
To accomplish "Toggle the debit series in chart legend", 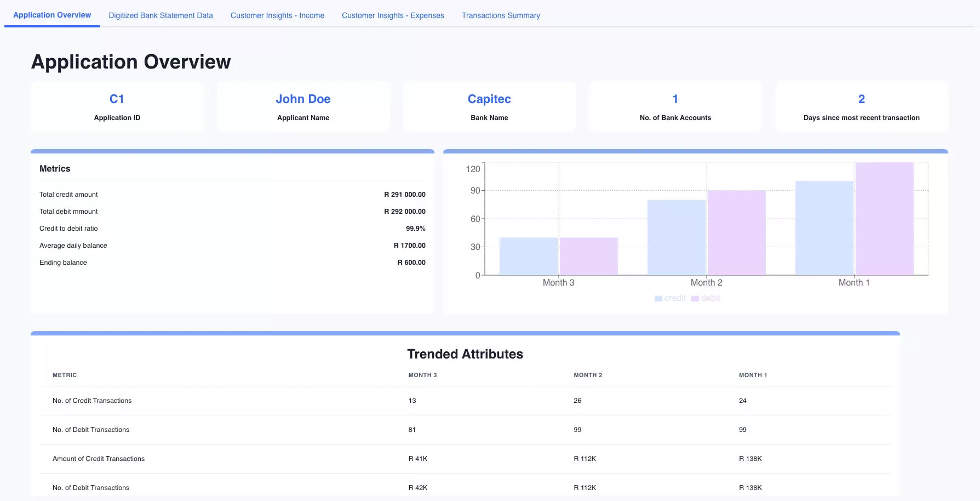I will click(x=706, y=298).
